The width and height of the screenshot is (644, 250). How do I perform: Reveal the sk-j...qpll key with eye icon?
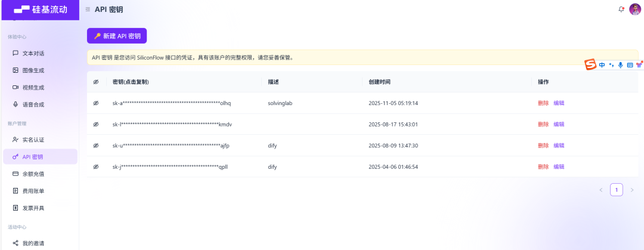point(96,167)
